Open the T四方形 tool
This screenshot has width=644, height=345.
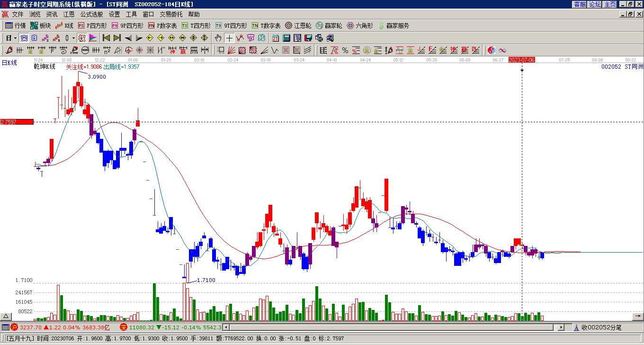(196, 26)
